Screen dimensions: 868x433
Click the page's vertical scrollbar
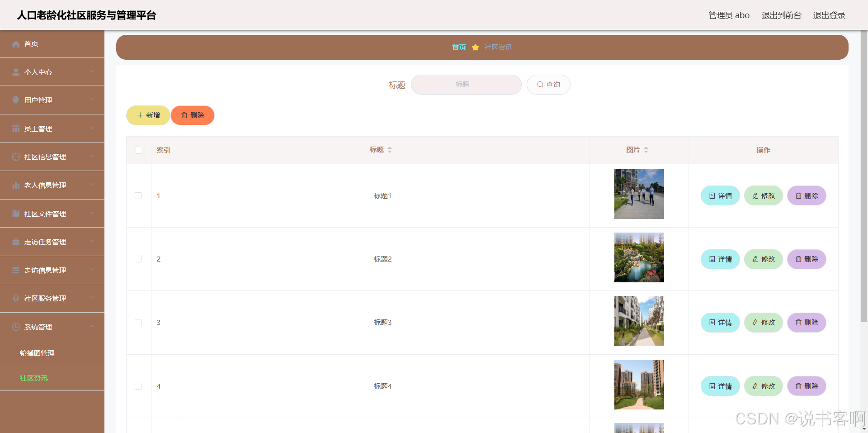[864, 176]
